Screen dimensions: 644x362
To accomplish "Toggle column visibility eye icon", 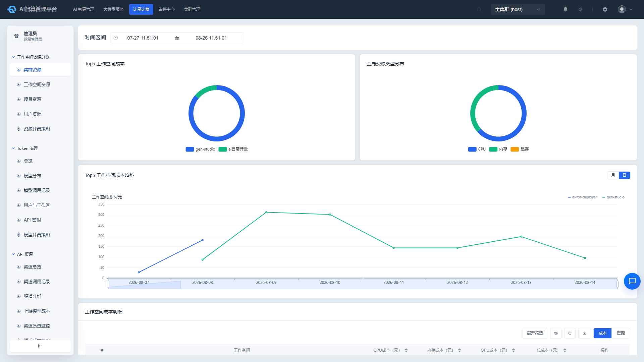I will tap(556, 333).
